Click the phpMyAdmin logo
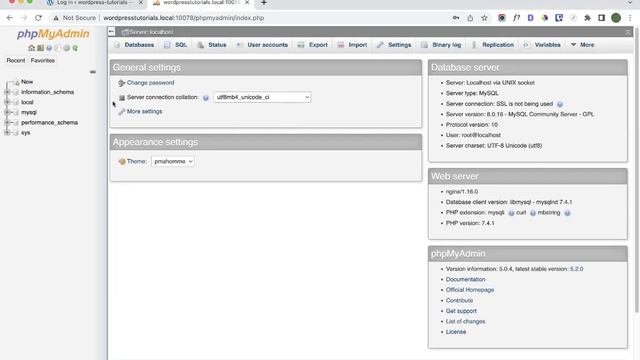640x360 pixels. click(53, 34)
